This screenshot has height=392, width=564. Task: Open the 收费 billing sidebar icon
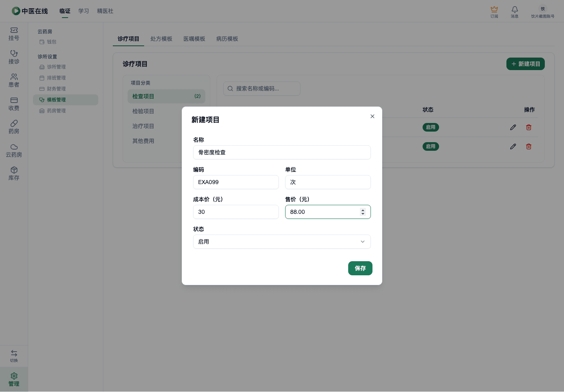14,104
